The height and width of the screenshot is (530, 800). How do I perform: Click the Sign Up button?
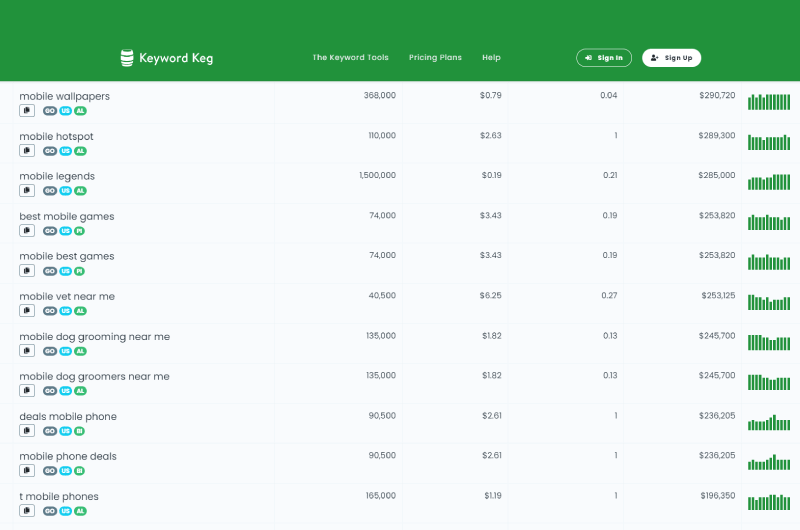(x=671, y=58)
